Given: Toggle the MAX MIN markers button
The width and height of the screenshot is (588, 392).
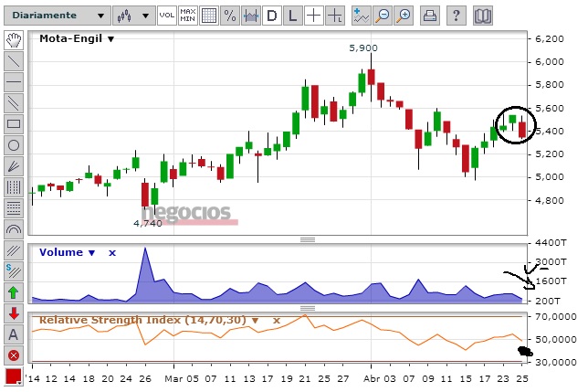Looking at the screenshot, I should 188,16.
